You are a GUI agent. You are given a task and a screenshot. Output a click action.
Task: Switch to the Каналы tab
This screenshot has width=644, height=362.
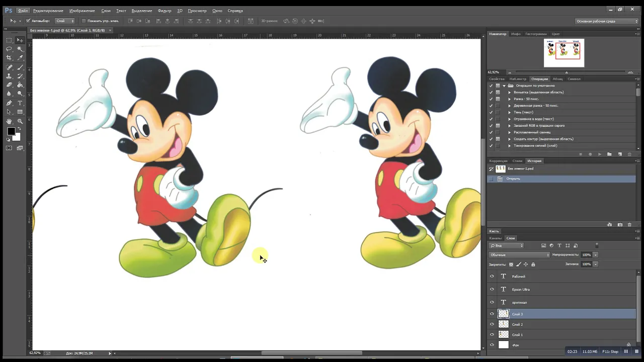(496, 238)
